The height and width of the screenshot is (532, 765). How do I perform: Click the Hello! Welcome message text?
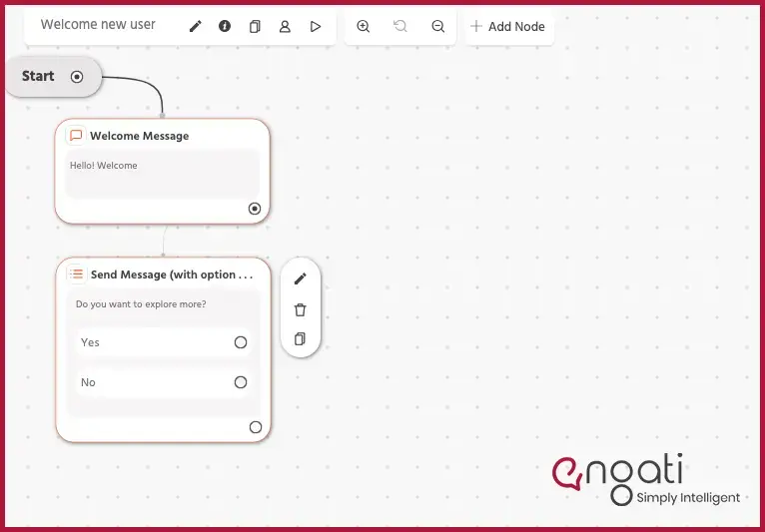coord(104,166)
